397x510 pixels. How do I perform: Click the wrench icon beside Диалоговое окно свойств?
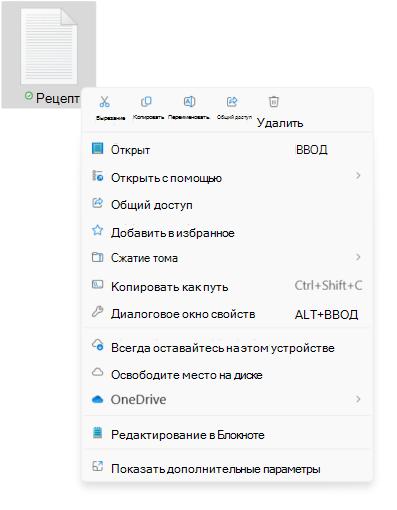97,311
